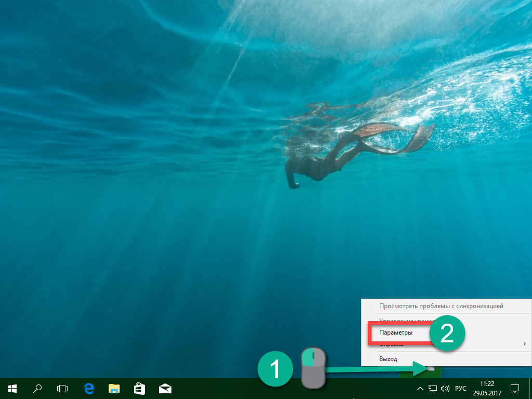The image size is (532, 399).
Task: Select Параметры in the OneDrive menu
Action: click(x=396, y=332)
